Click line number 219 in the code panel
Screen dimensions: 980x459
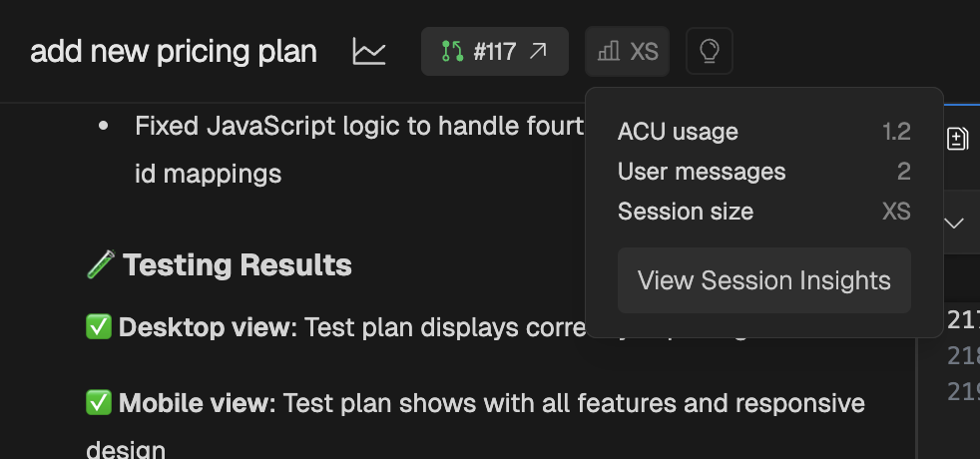pos(964,392)
